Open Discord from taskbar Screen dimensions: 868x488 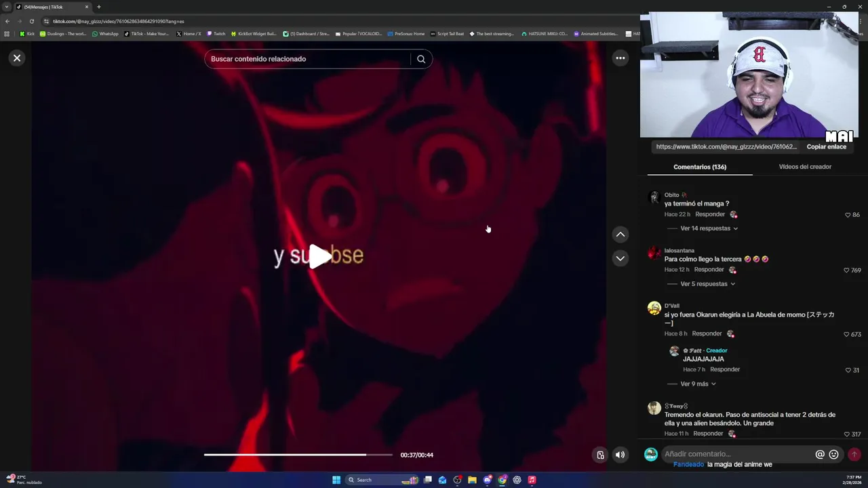[488, 480]
